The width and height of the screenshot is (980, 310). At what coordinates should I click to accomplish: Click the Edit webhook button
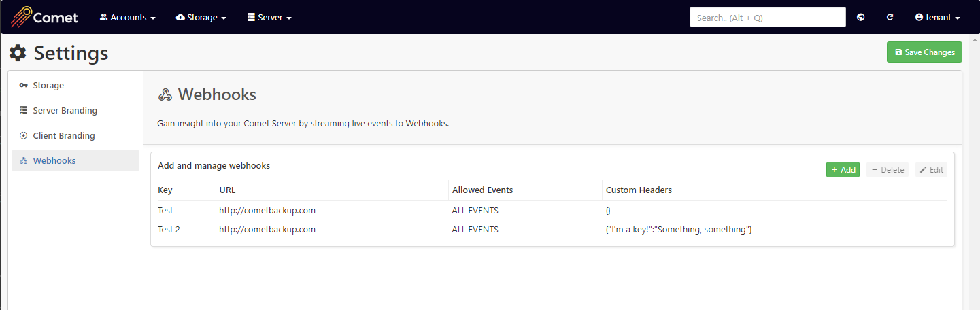click(930, 170)
